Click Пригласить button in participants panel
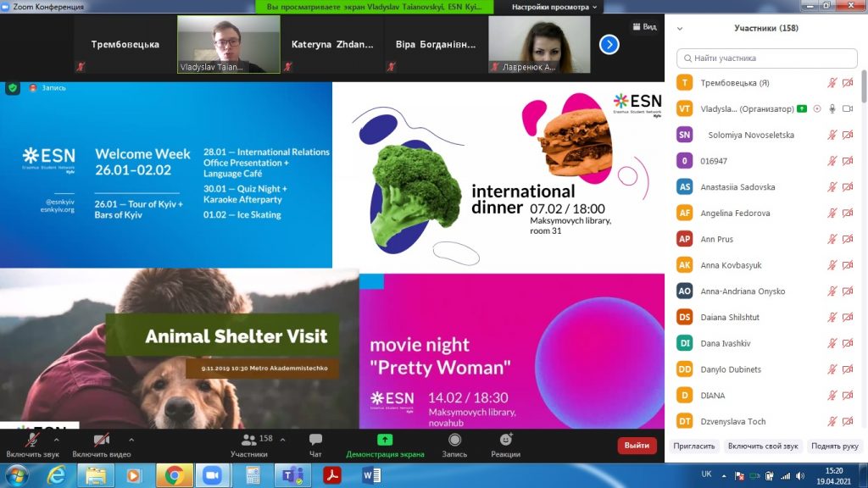This screenshot has height=488, width=868. pos(694,446)
